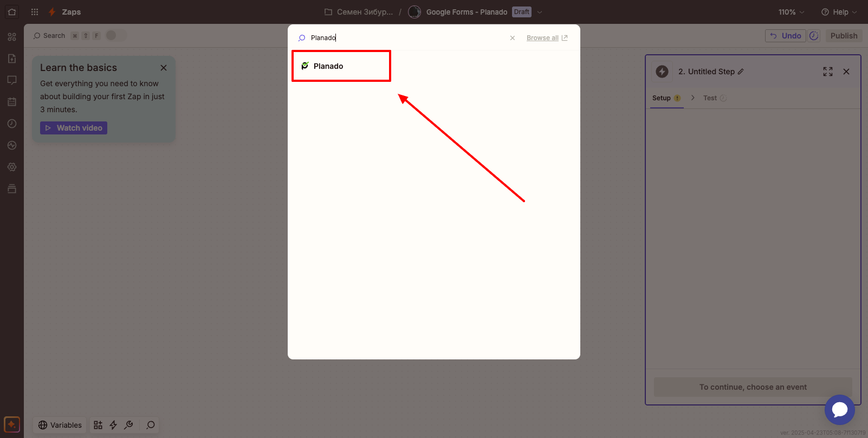Click the Google Forms - Planado title

click(x=467, y=12)
